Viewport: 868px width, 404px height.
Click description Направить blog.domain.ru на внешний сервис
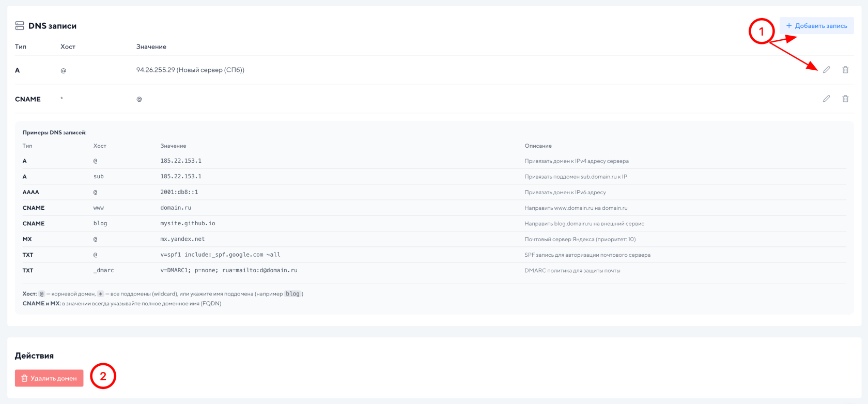click(584, 224)
